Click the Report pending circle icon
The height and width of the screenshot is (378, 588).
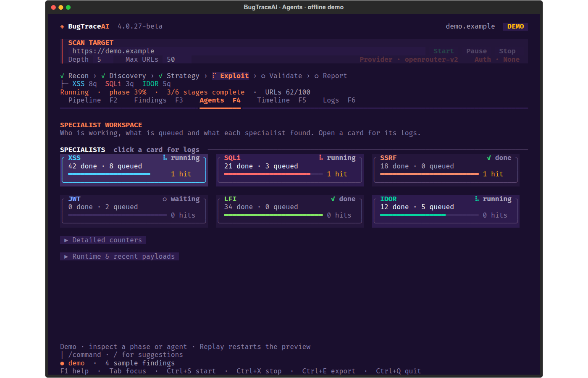pyautogui.click(x=317, y=76)
